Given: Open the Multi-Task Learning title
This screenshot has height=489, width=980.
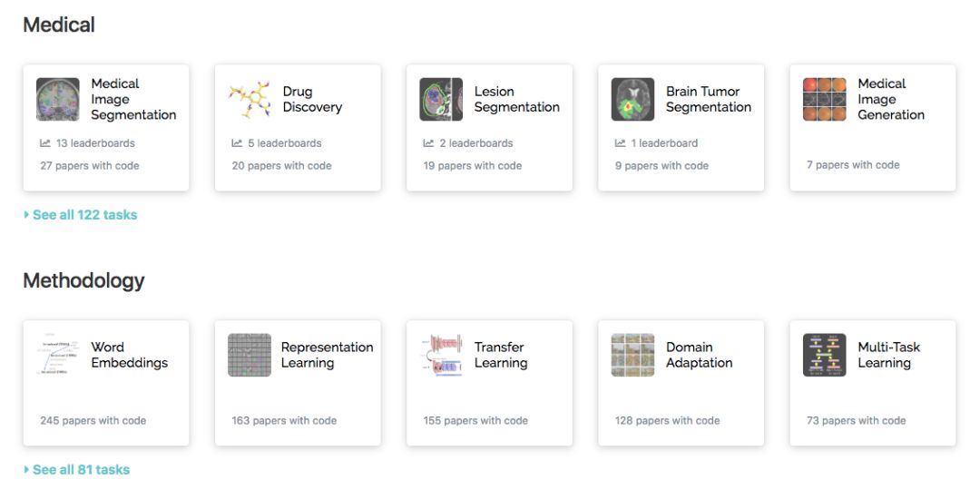Looking at the screenshot, I should click(x=889, y=355).
